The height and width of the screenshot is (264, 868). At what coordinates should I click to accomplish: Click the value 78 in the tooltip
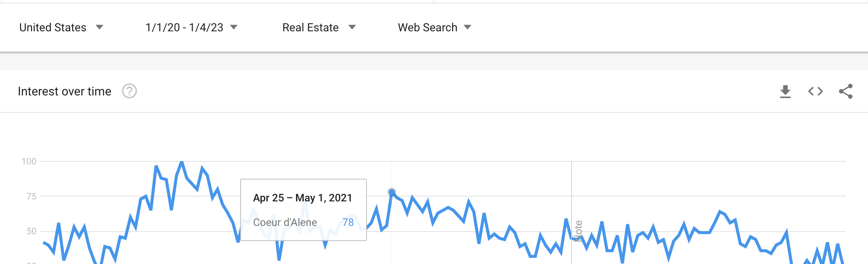tap(348, 222)
